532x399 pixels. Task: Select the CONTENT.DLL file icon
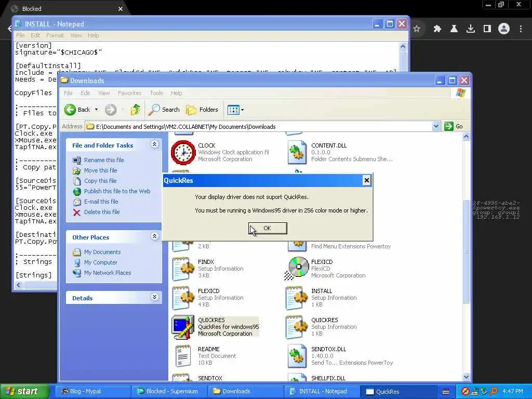pos(297,152)
